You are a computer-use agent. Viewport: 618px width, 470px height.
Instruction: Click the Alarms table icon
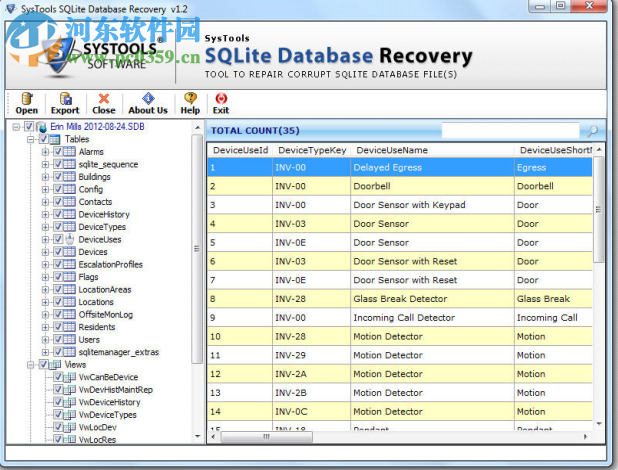[x=69, y=152]
